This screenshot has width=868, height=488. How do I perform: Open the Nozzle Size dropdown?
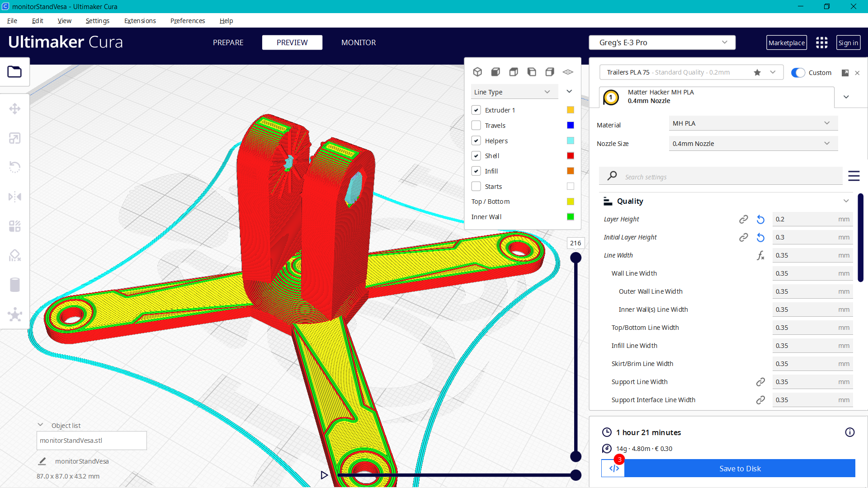point(753,144)
